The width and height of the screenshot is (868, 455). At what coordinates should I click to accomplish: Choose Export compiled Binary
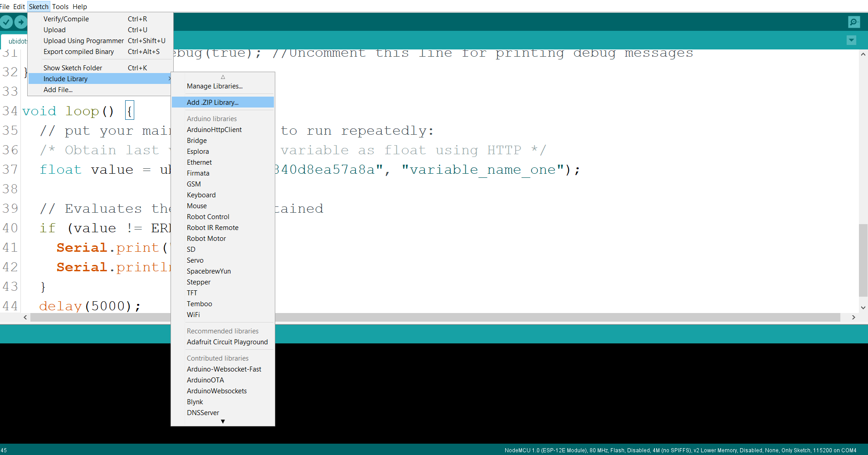tap(100, 52)
